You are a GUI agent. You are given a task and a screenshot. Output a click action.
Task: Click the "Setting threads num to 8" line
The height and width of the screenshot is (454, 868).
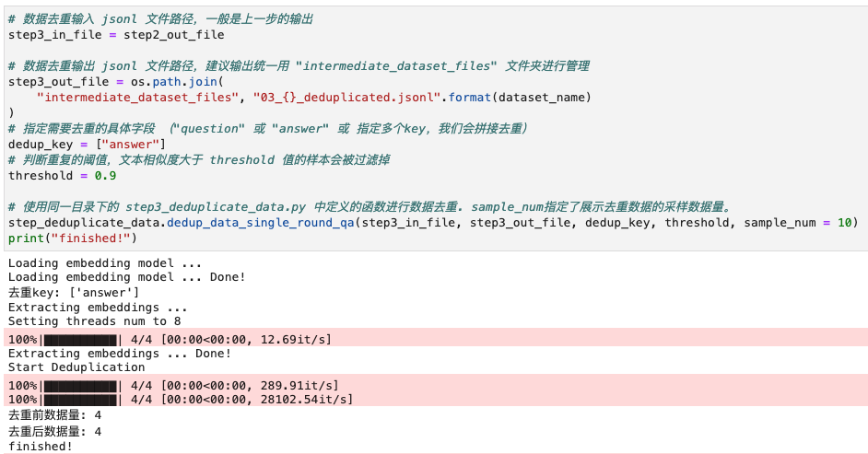click(x=95, y=321)
